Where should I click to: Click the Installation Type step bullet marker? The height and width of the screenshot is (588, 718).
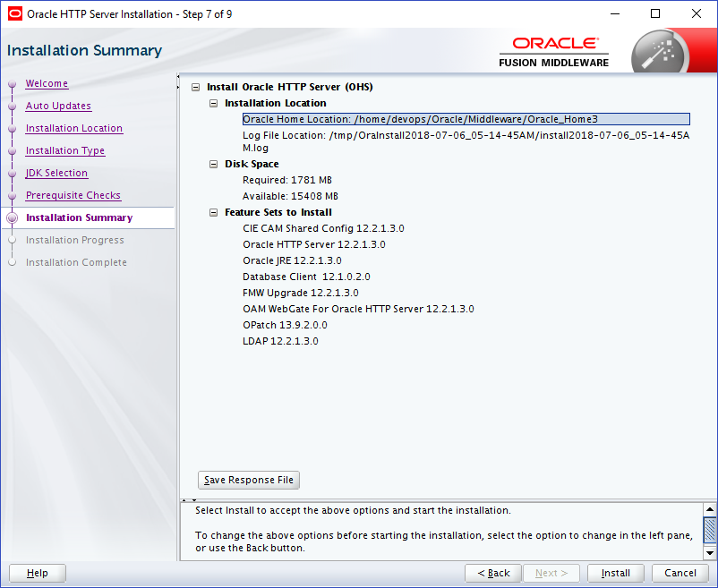(13, 151)
